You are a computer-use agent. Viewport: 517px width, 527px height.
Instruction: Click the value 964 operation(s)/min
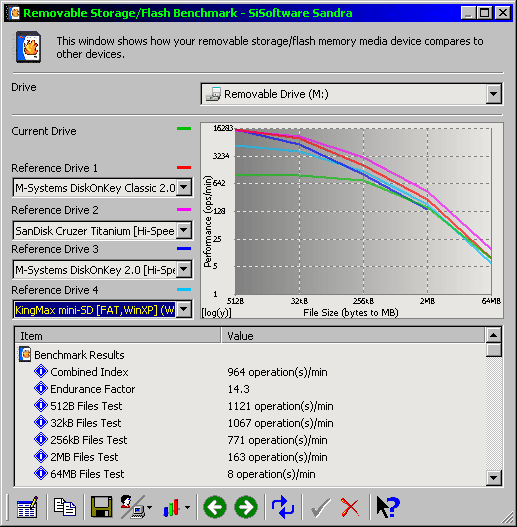pos(277,372)
